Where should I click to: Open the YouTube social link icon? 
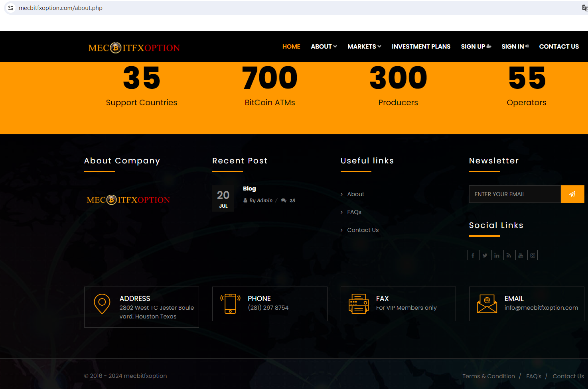pyautogui.click(x=521, y=255)
